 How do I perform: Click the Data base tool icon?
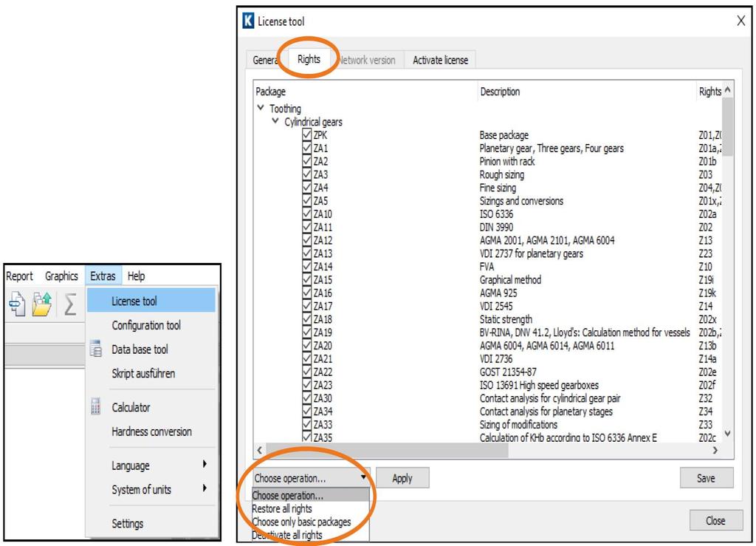[x=96, y=349]
